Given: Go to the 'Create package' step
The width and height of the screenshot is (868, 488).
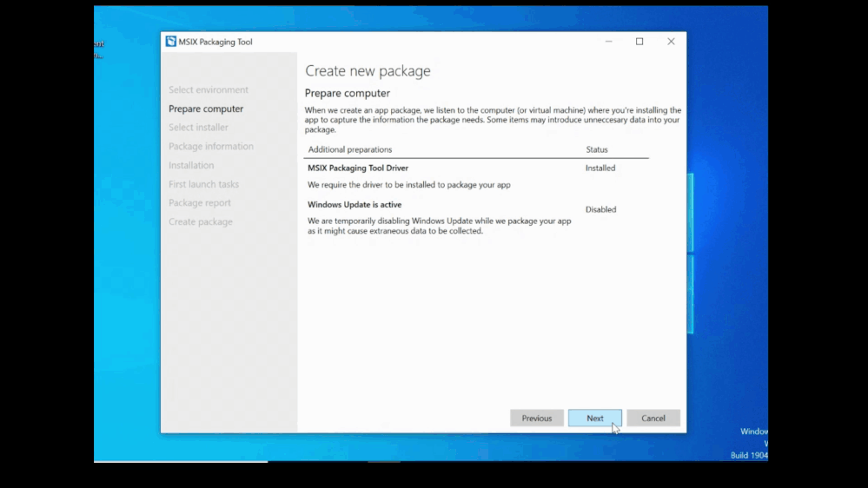Looking at the screenshot, I should 201,221.
